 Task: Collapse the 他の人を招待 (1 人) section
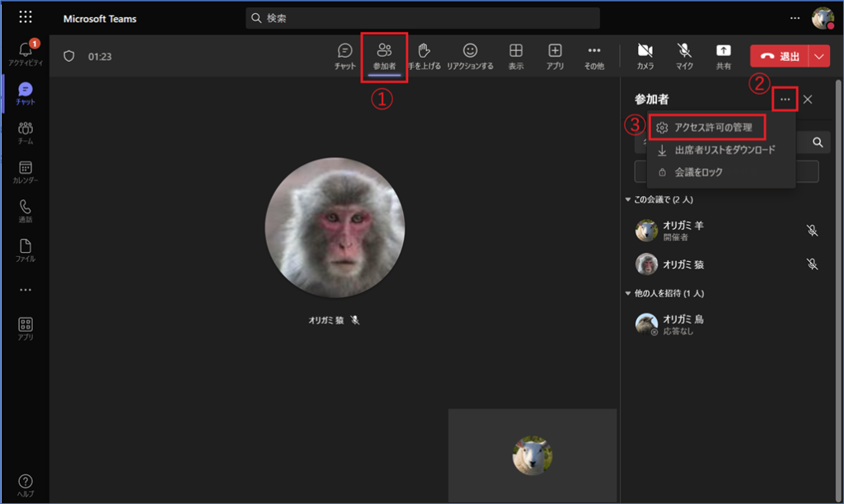point(628,293)
